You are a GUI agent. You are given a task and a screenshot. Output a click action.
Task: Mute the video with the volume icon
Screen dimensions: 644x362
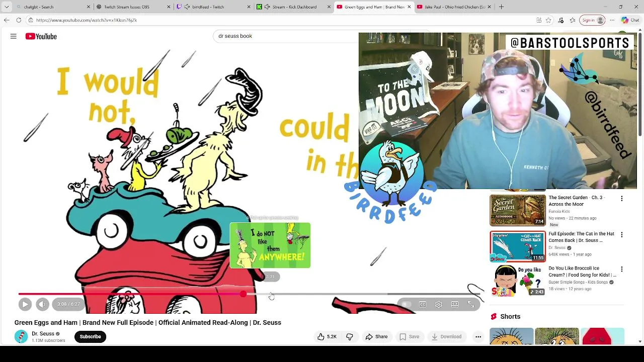coord(42,304)
